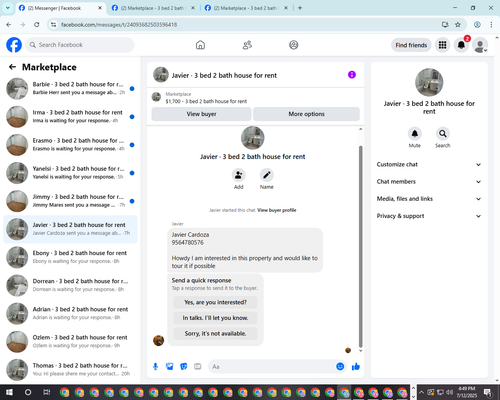Image resolution: width=500 pixels, height=400 pixels.
Task: Switch to the second Marketplace browser tab
Action: tap(153, 8)
